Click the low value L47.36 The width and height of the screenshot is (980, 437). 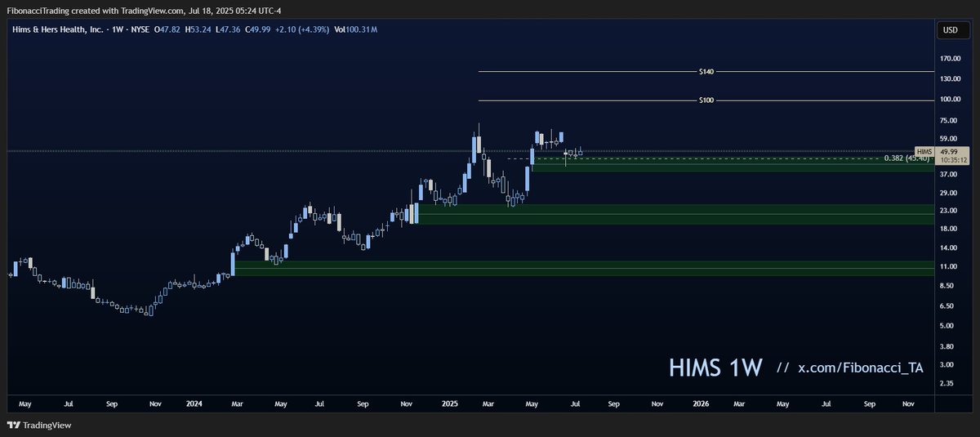tap(229, 29)
